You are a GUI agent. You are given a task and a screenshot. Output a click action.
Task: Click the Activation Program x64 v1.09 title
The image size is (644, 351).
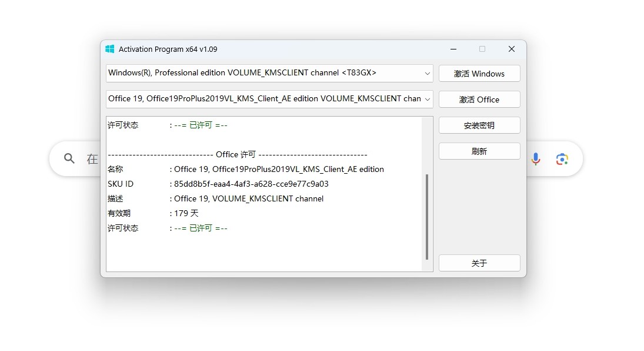tap(168, 49)
